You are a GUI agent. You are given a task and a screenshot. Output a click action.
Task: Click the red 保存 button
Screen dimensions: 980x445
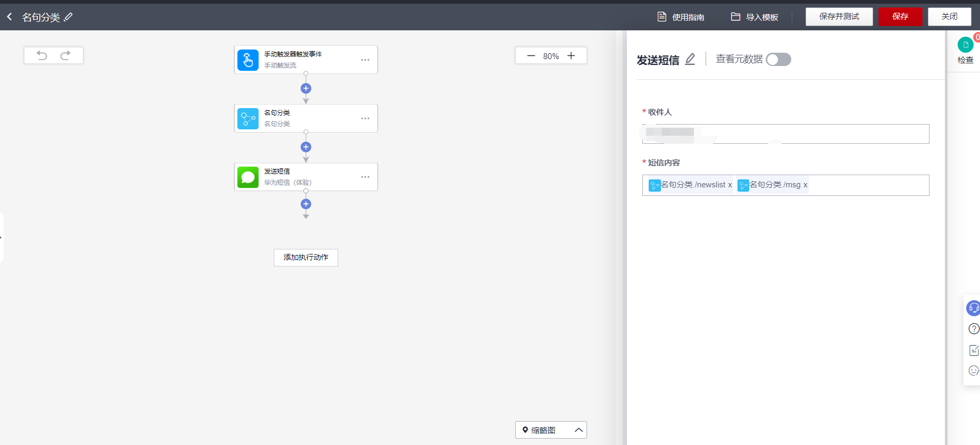tap(900, 17)
